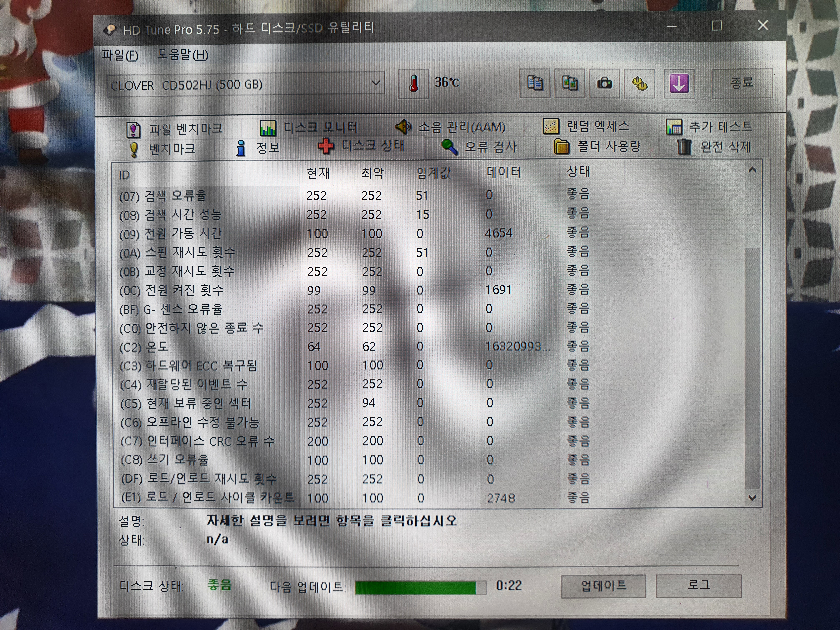Screen dimensions: 840x630
Task: Open the 파일(F) menu
Action: 120,55
